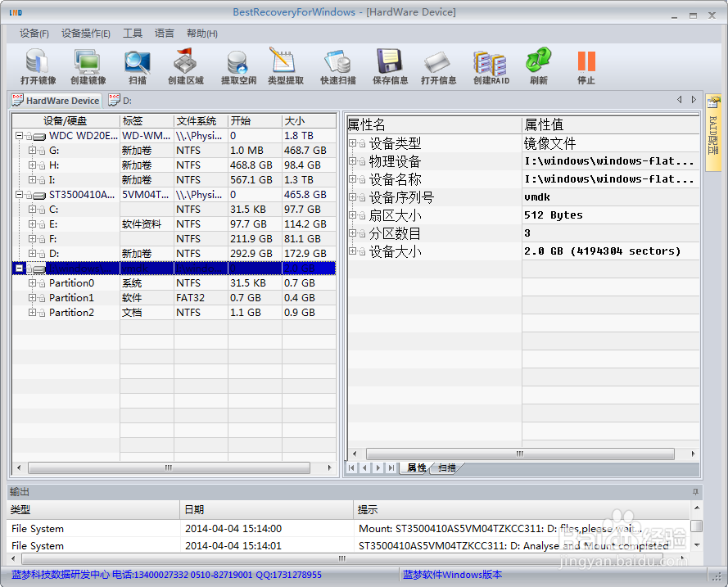Viewport: 728px width, 587px height.
Task: Select the F: partition row
Action: [x=174, y=238]
